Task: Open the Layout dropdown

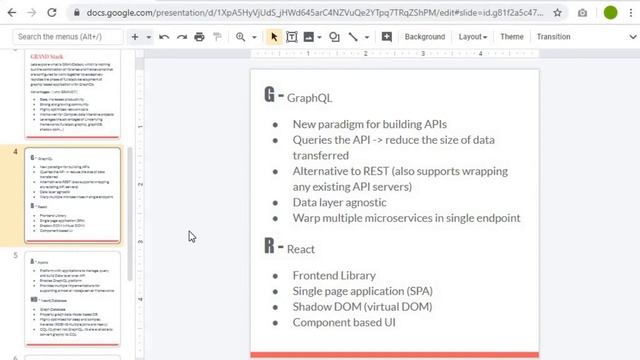Action: (x=473, y=37)
